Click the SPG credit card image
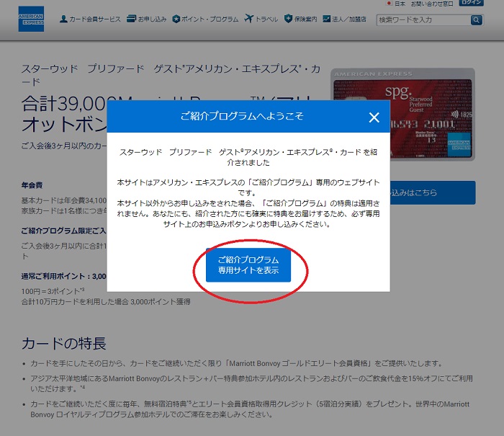 point(402,115)
